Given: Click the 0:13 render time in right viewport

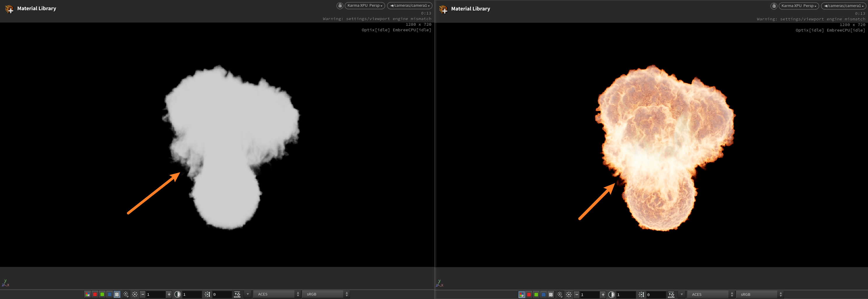Looking at the screenshot, I should (x=860, y=14).
